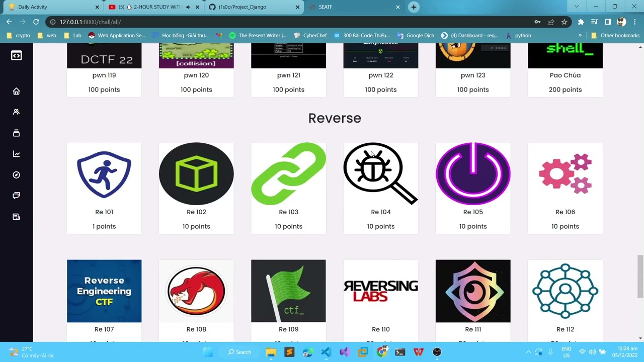The image size is (644, 362).
Task: Switch to the j1s0o/Project_Django tab
Action: tap(255, 7)
